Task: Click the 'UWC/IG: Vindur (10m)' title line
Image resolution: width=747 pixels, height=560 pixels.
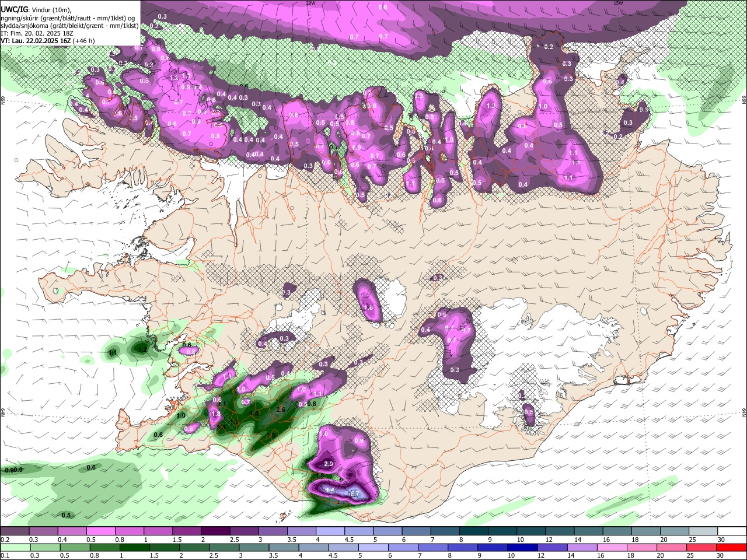Action: pyautogui.click(x=36, y=9)
